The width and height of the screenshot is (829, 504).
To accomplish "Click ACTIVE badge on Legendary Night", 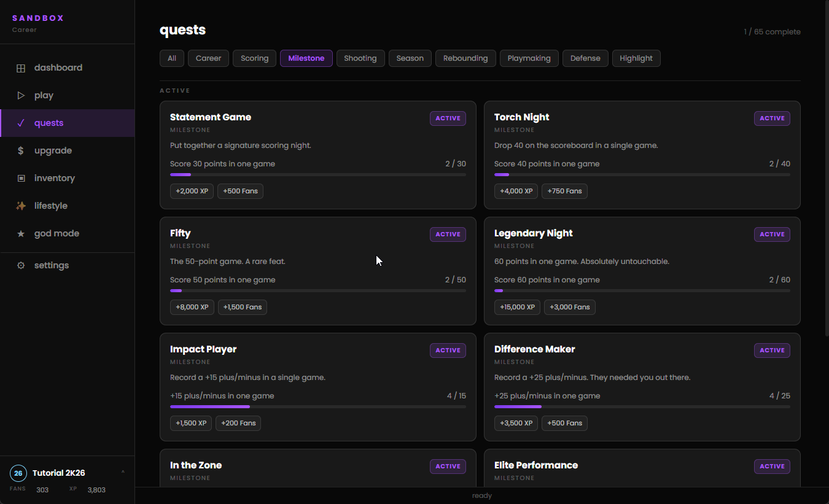I will 772,235.
